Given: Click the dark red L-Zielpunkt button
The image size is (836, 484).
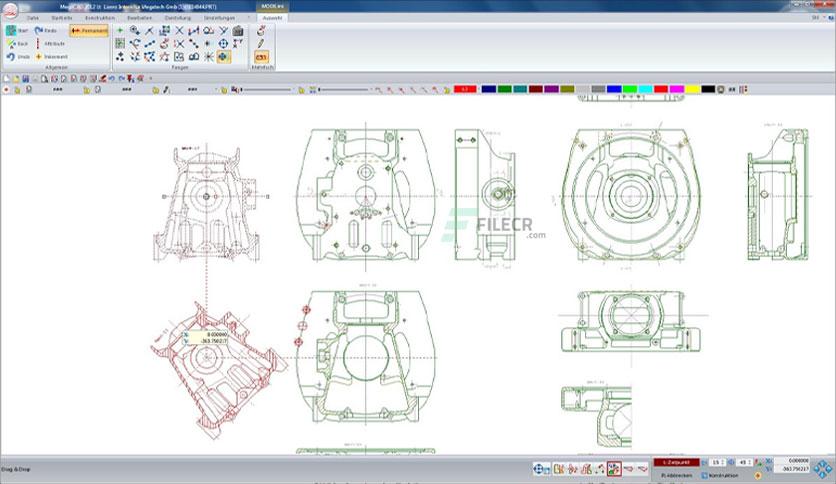Looking at the screenshot, I should (x=677, y=463).
